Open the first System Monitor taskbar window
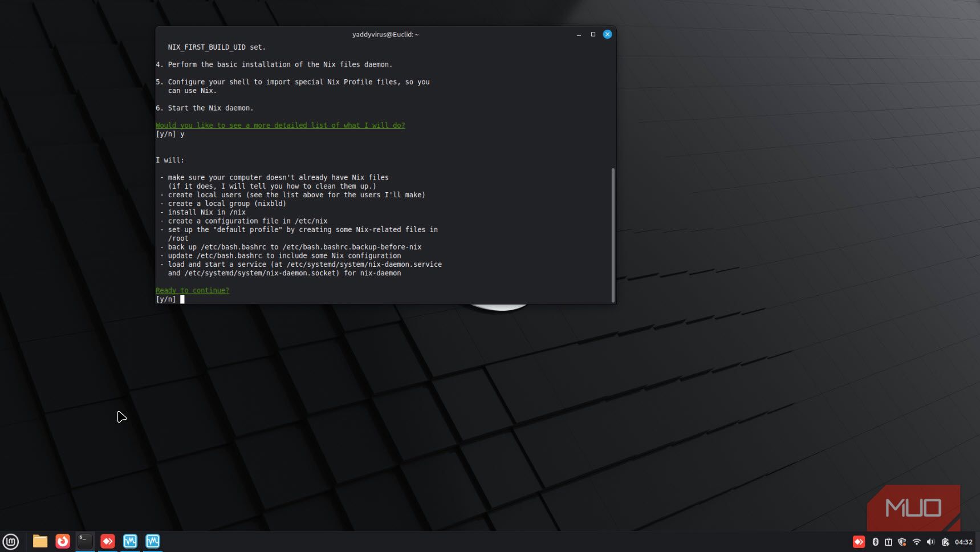 [x=130, y=541]
